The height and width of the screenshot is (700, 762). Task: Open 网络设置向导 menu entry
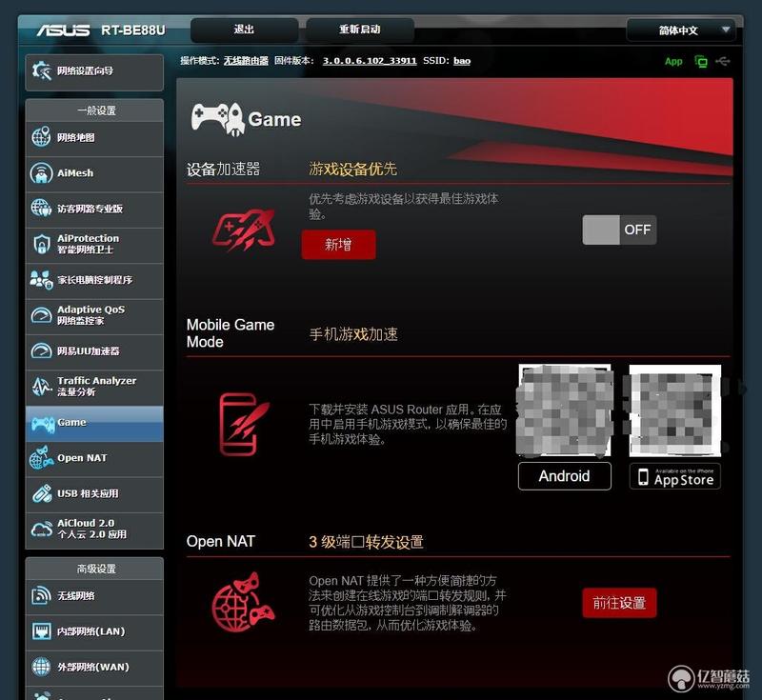(x=94, y=71)
